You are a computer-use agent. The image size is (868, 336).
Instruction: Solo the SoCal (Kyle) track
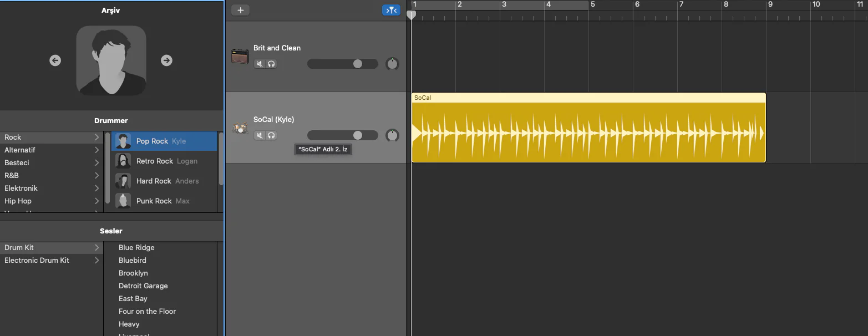[271, 135]
